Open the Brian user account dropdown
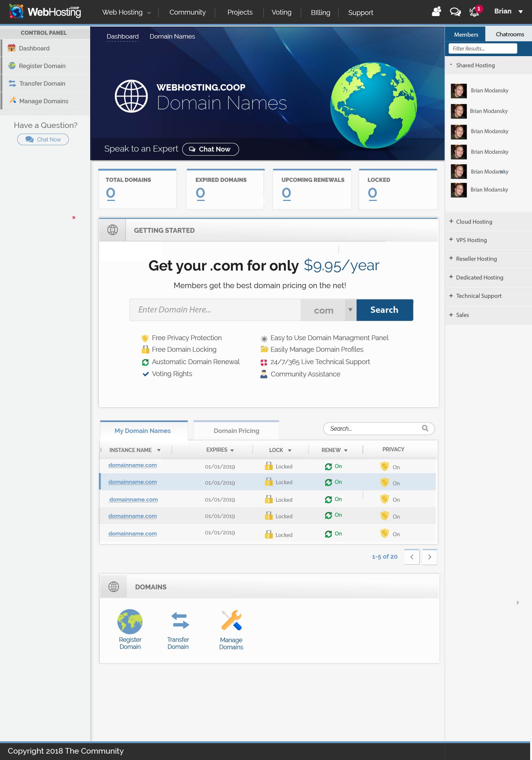Screen dimensions: 532x760 [x=508, y=11]
